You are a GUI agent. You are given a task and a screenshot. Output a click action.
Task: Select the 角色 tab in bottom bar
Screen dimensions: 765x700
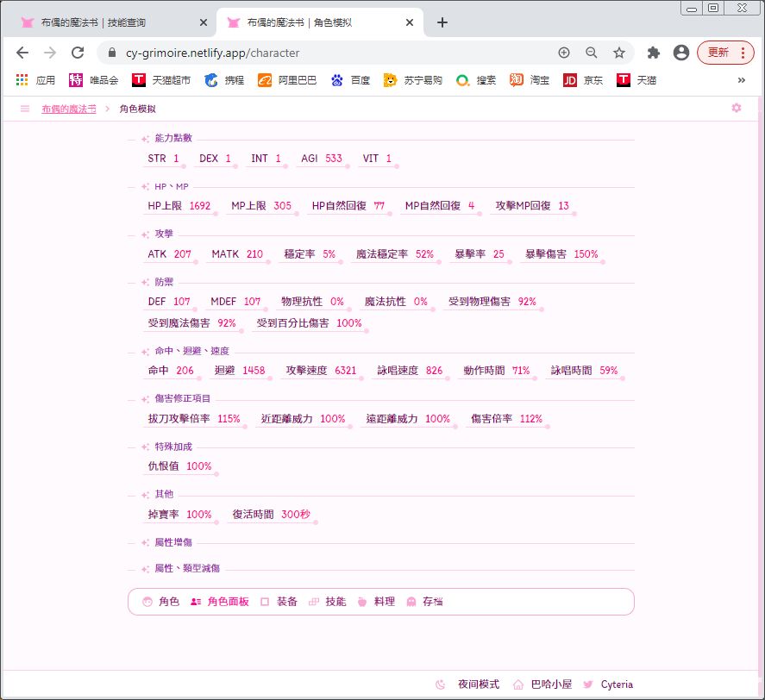[161, 602]
